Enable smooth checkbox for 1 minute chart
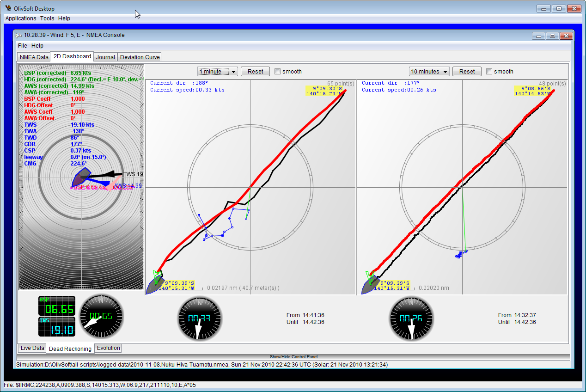586x392 pixels. [x=278, y=72]
